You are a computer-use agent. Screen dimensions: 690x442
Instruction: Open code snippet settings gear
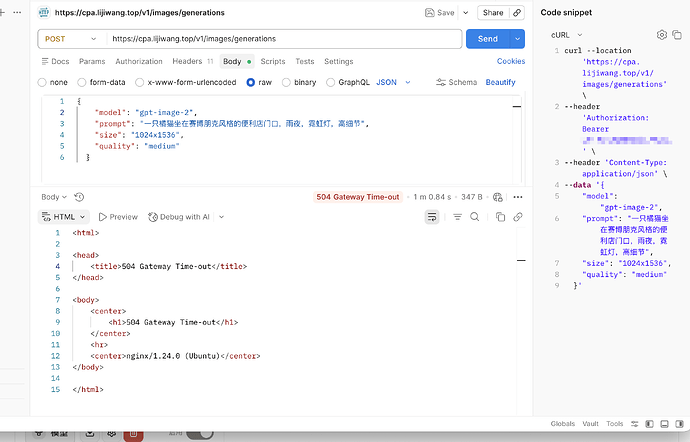click(x=661, y=35)
